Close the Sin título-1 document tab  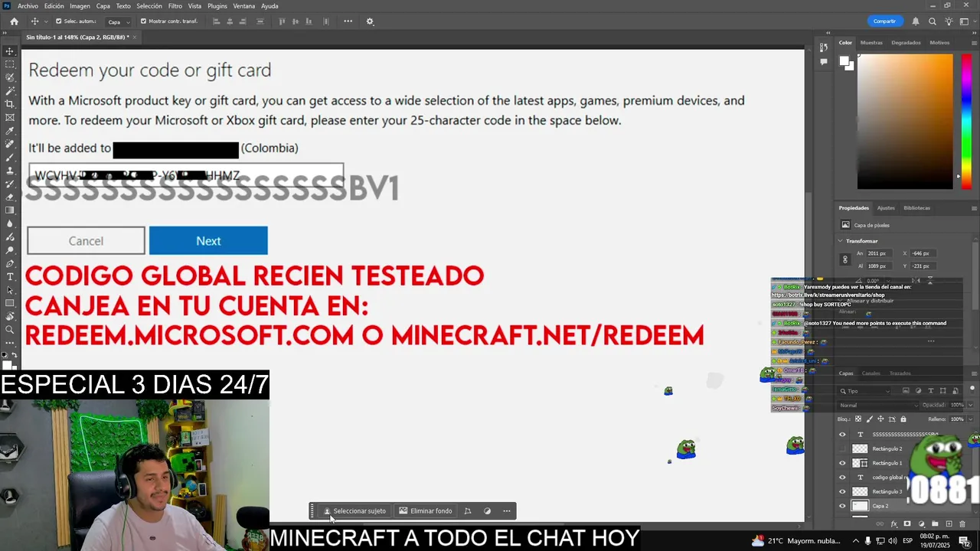click(135, 37)
